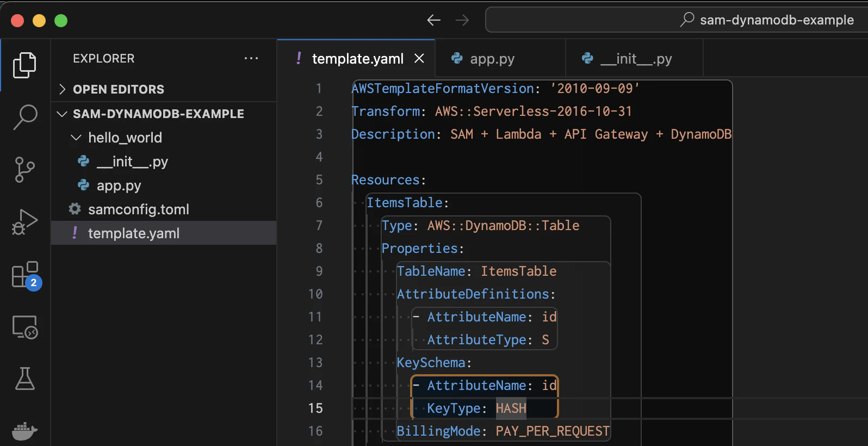Go back with the left arrow
This screenshot has height=446, width=868.
coord(433,20)
